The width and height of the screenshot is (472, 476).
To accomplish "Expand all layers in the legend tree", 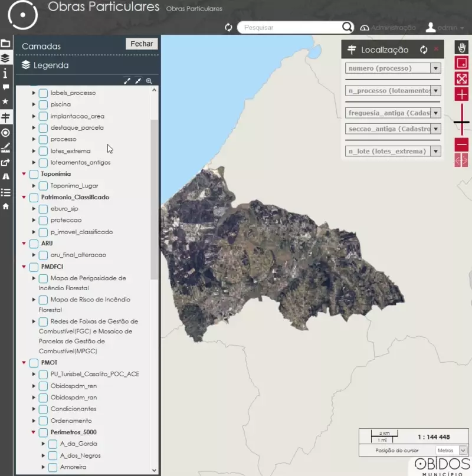I will point(127,81).
